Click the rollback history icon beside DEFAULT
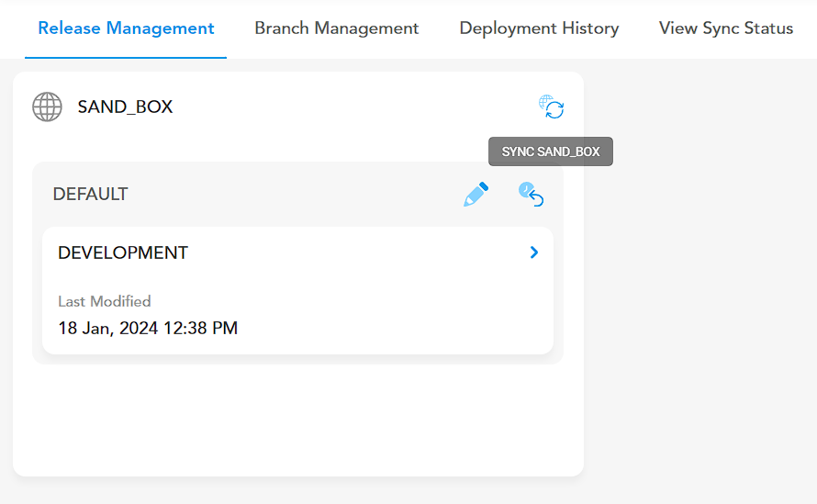 pos(531,195)
